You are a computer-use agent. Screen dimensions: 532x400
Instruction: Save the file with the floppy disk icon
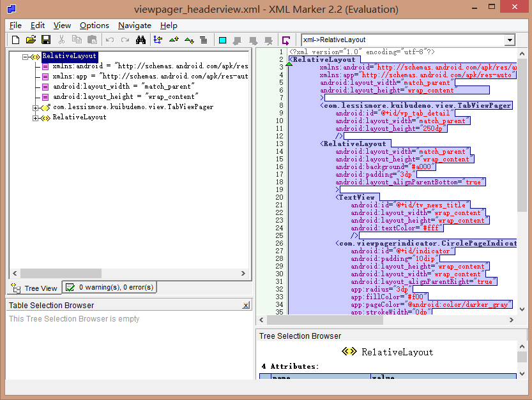click(x=45, y=40)
